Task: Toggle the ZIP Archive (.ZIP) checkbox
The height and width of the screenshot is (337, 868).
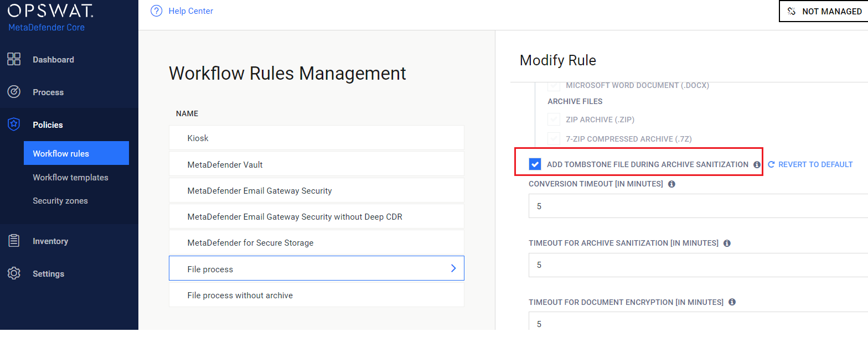Action: 554,120
